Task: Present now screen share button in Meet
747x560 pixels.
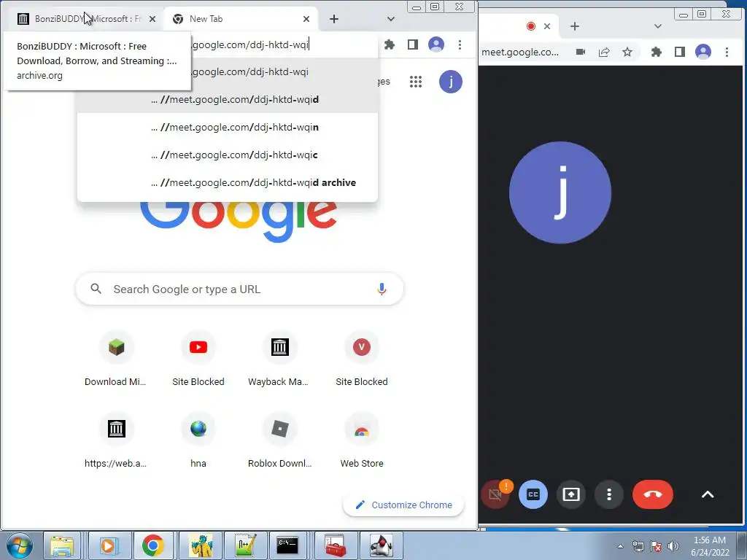Action: click(570, 495)
